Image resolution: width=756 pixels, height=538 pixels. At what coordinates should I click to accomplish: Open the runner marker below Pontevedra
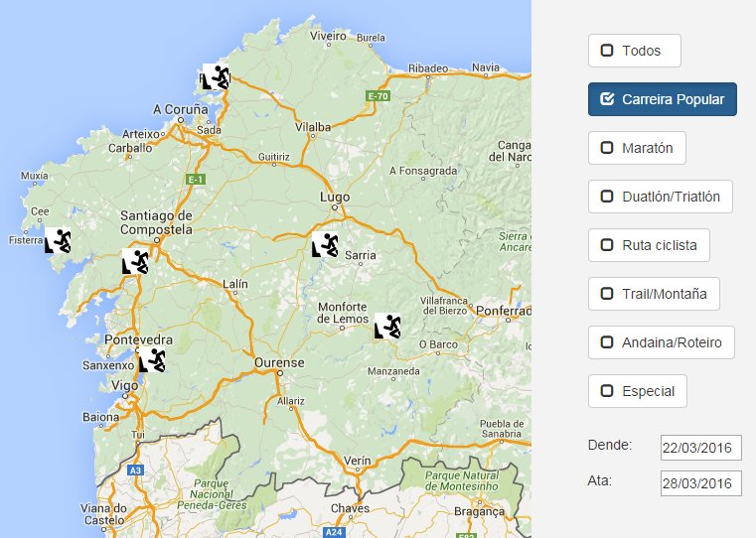(152, 359)
